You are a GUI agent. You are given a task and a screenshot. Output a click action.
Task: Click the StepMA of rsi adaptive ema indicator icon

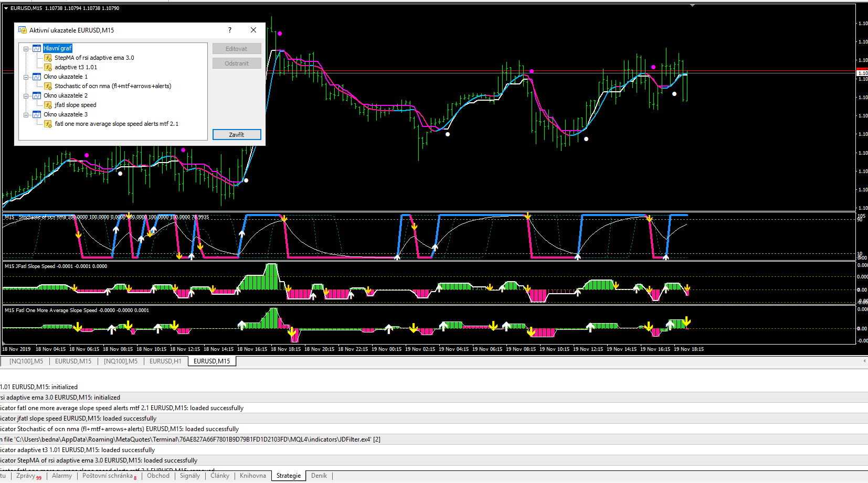[x=48, y=58]
